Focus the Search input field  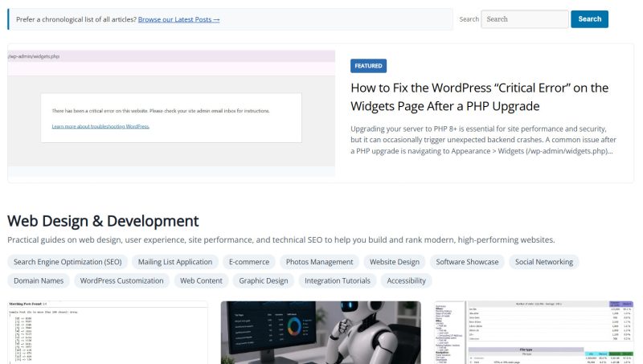525,19
